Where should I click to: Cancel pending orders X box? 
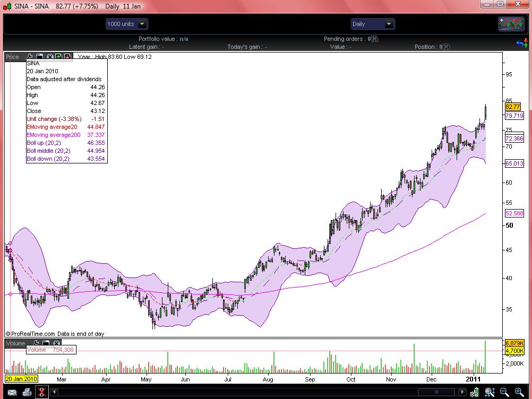(x=374, y=39)
